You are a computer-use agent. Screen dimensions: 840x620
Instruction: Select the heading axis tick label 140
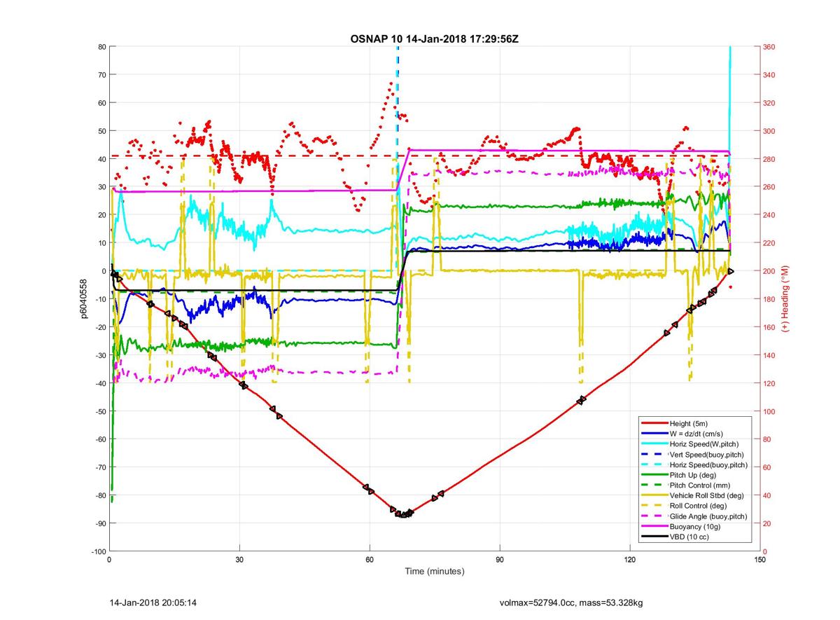point(770,355)
